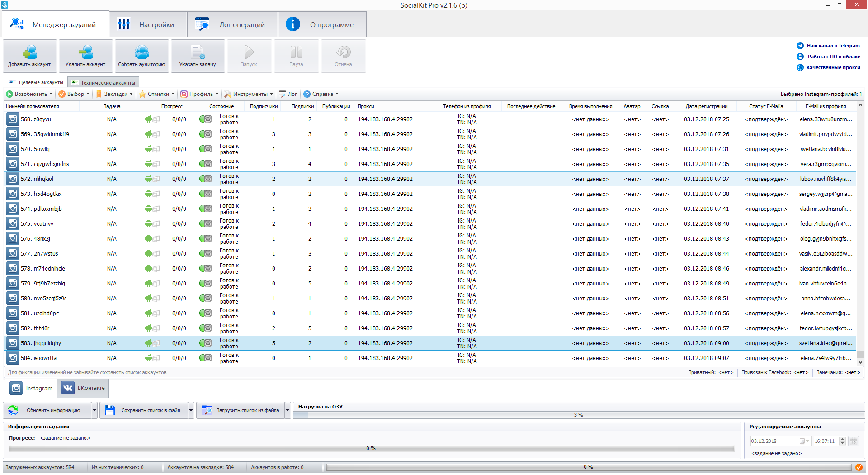Toggle state switch for account 583. jhqgdldqhy
Screen dimensions: 868x475
point(206,343)
